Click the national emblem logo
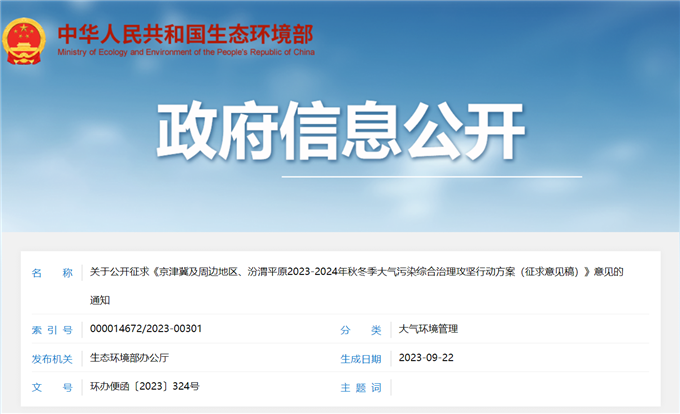The height and width of the screenshot is (414, 680). 24,41
